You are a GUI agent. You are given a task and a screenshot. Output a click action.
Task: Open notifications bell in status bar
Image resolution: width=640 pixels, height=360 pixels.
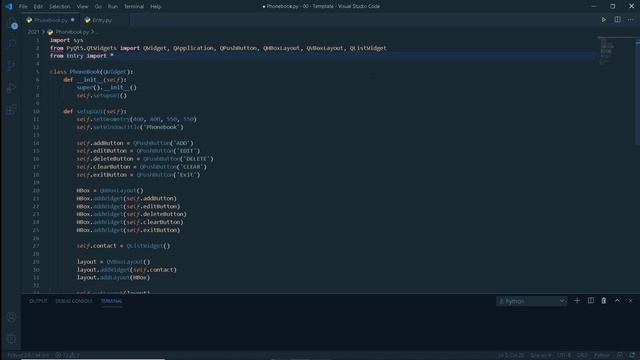[x=632, y=356]
